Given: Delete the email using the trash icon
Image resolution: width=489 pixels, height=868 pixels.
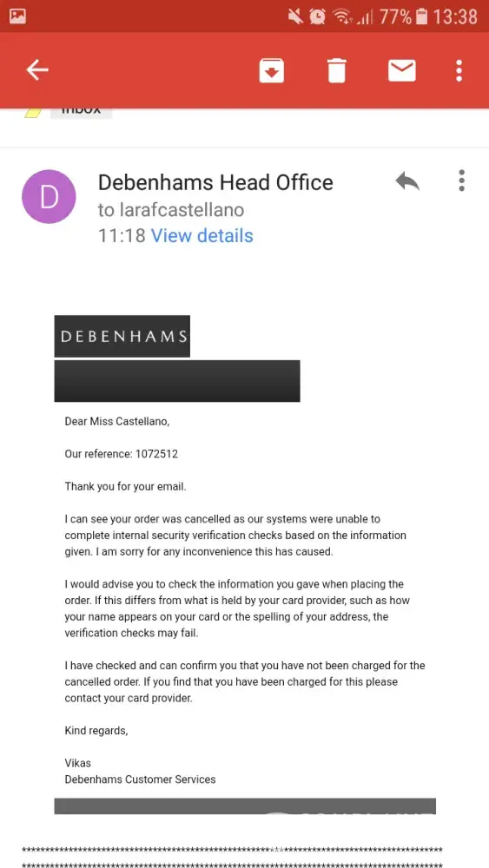Looking at the screenshot, I should tap(336, 70).
